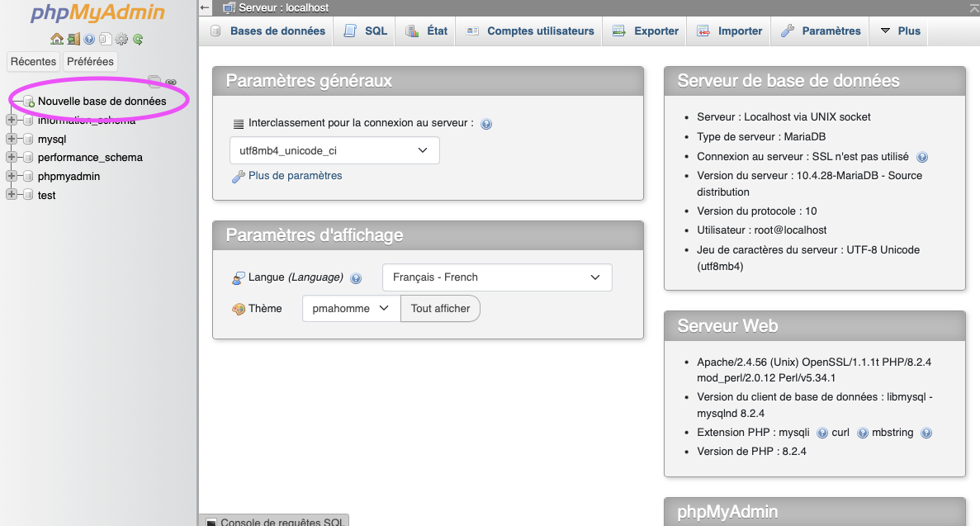980x526 pixels.
Task: Click help icon next to mysqli extension
Action: click(821, 433)
